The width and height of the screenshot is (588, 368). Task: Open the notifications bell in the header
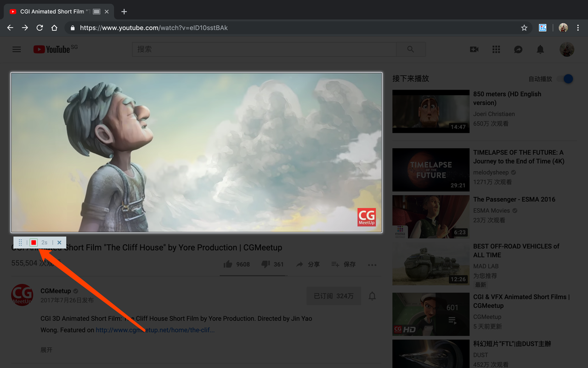point(540,49)
